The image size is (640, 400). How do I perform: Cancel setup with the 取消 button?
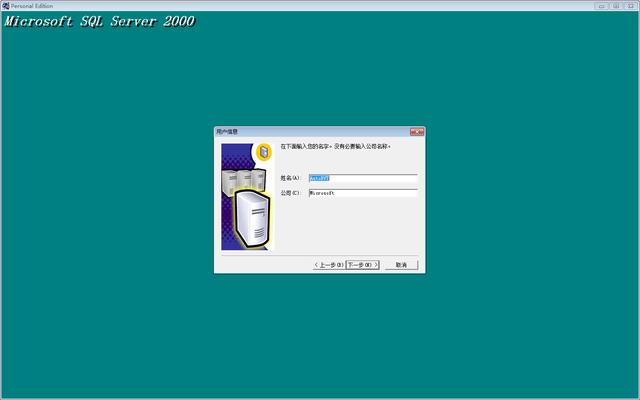pyautogui.click(x=401, y=265)
